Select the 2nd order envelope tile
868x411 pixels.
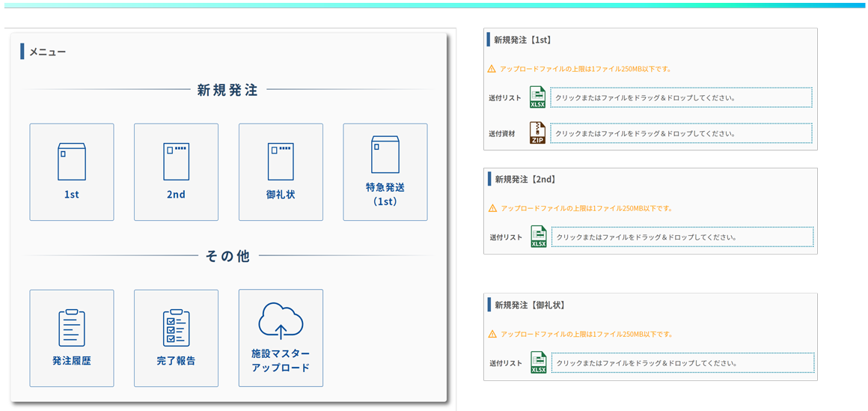(176, 172)
